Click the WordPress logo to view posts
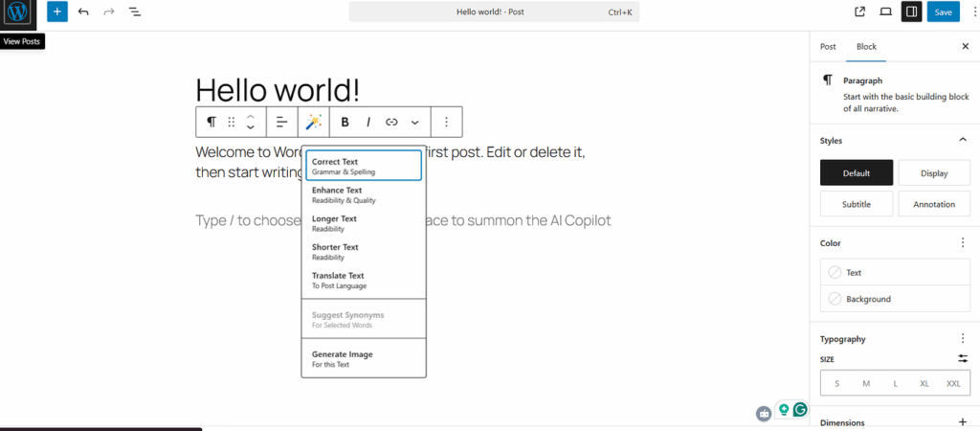The image size is (980, 431). (x=17, y=13)
